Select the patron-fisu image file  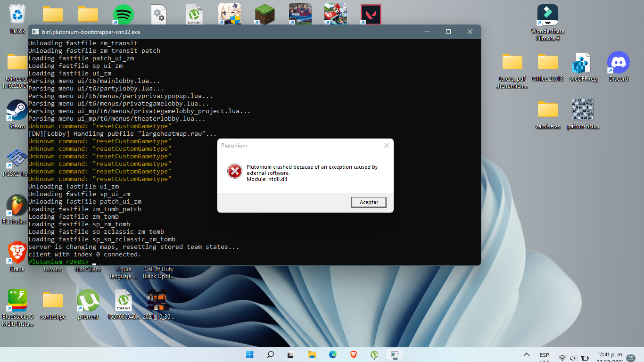point(583,114)
